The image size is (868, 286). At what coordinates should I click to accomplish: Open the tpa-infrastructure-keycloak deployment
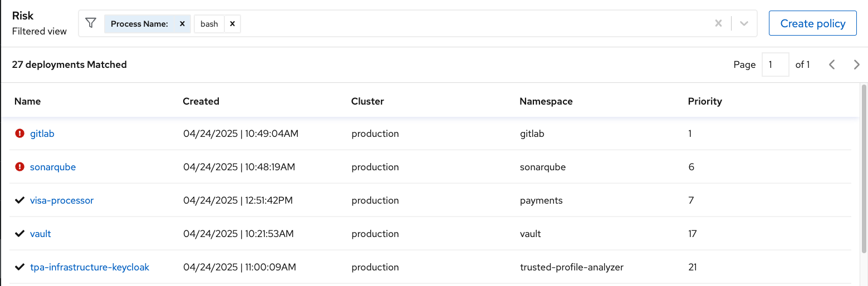[90, 267]
